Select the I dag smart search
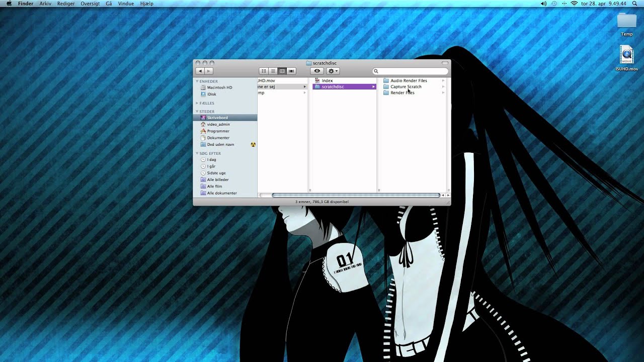Image resolution: width=644 pixels, height=362 pixels. [x=225, y=159]
